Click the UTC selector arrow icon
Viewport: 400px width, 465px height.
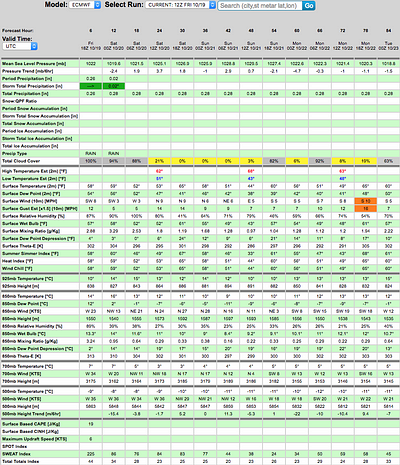34,46
